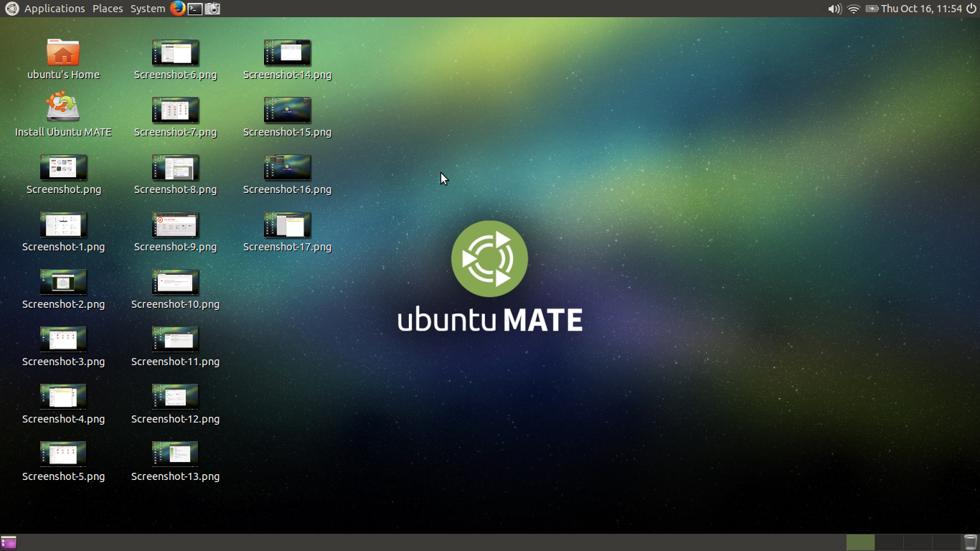Select the Screenshot-10.png file
Image resolution: width=980 pixels, height=551 pixels.
coord(175,290)
